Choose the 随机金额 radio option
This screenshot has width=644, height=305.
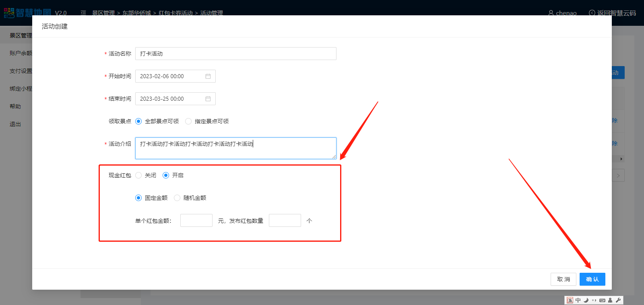click(x=177, y=198)
